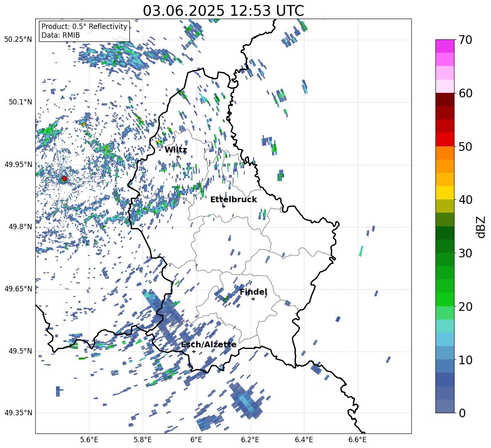Click the 5.8°E longitude label
The width and height of the screenshot is (491, 448).
click(x=143, y=440)
